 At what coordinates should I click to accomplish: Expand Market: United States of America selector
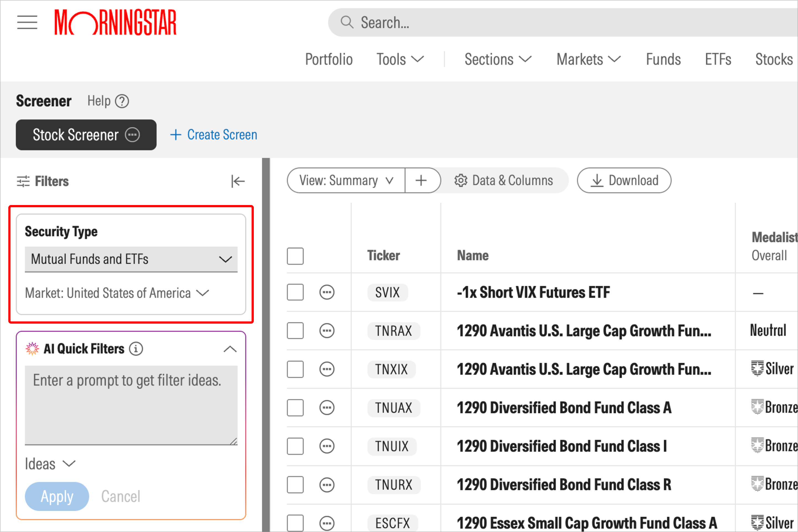click(117, 293)
